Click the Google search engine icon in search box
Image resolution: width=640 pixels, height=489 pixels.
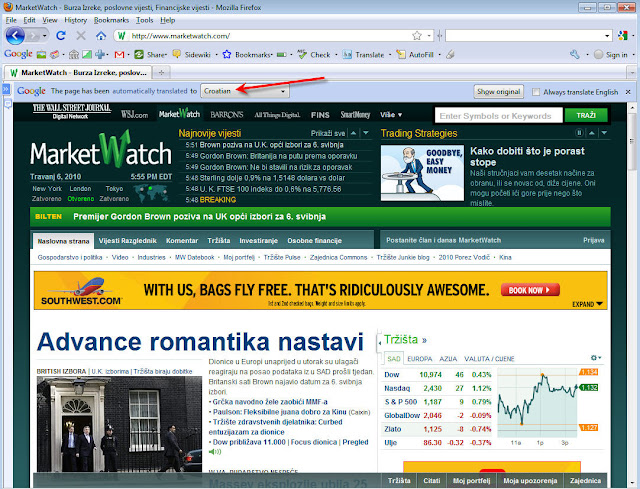coord(622,36)
